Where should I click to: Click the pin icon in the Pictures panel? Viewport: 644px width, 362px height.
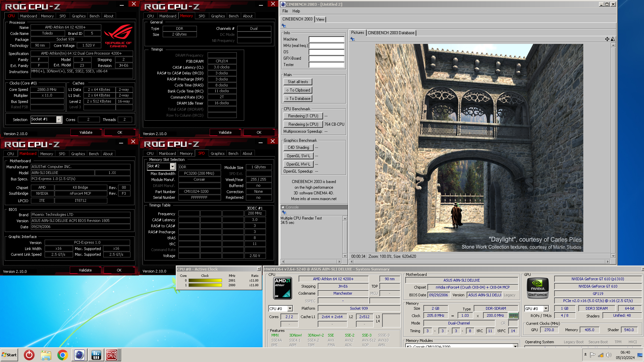click(353, 39)
